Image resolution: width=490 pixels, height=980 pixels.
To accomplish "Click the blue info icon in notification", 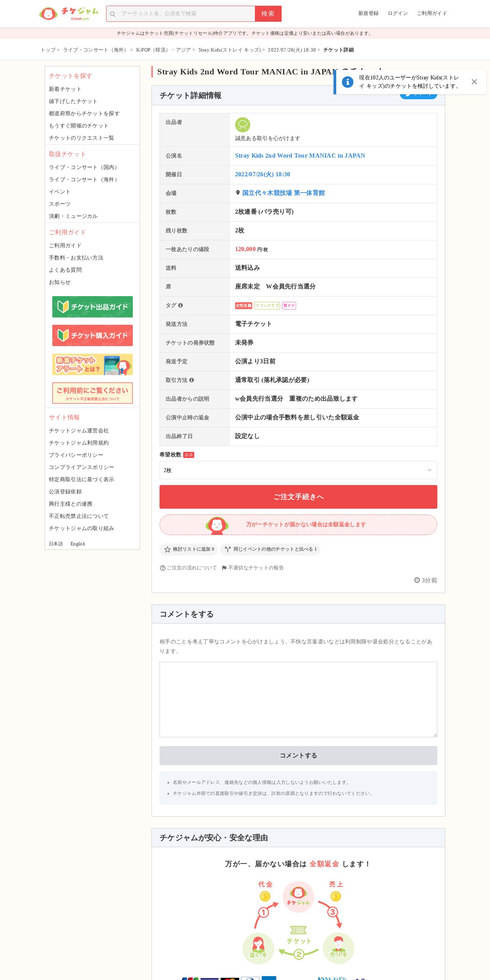I will point(348,82).
